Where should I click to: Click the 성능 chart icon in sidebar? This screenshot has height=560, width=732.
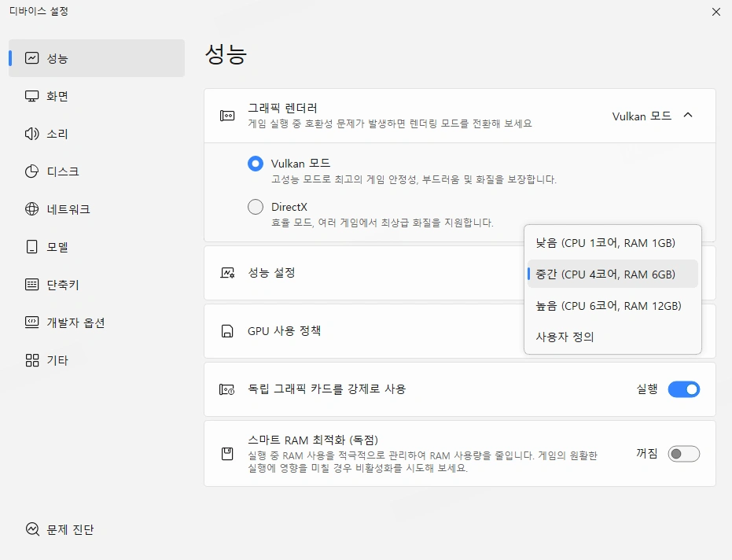[31, 58]
